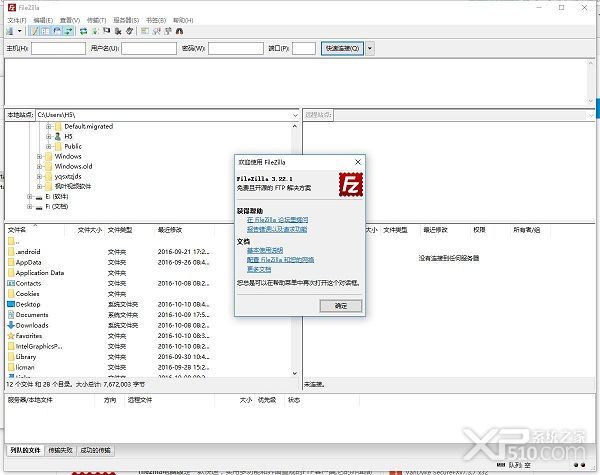Switch to the 传输失败 tab
Screen dimensions: 600x475
60,450
